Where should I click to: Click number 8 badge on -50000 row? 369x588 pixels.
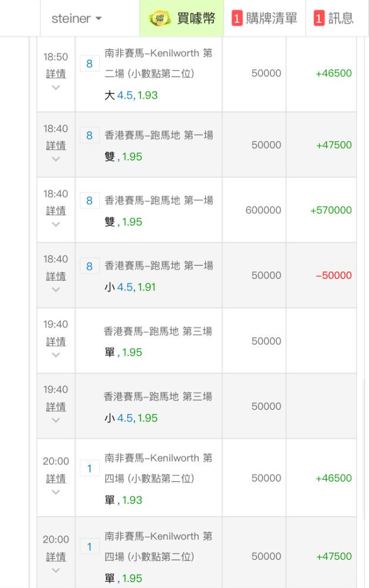(89, 266)
